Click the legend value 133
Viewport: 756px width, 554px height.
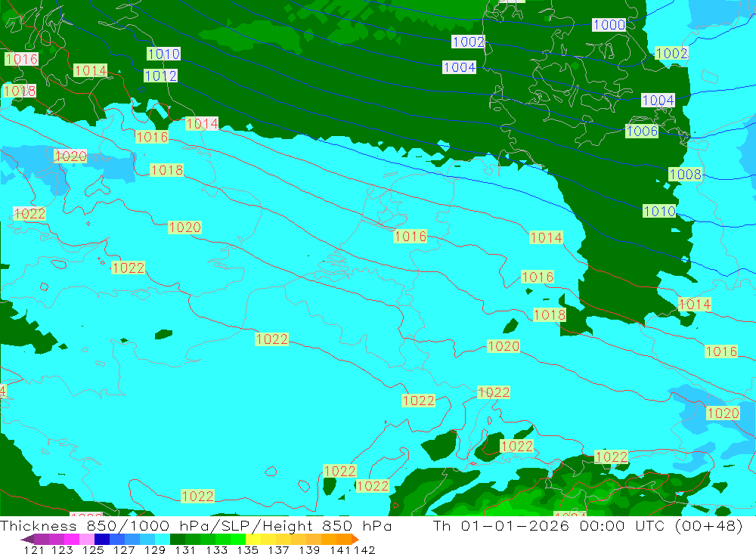216,549
